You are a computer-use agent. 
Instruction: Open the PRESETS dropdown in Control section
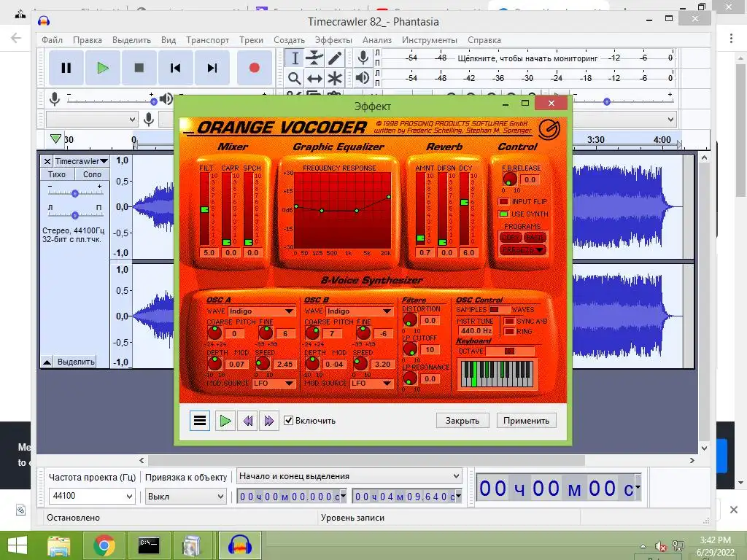click(x=522, y=250)
